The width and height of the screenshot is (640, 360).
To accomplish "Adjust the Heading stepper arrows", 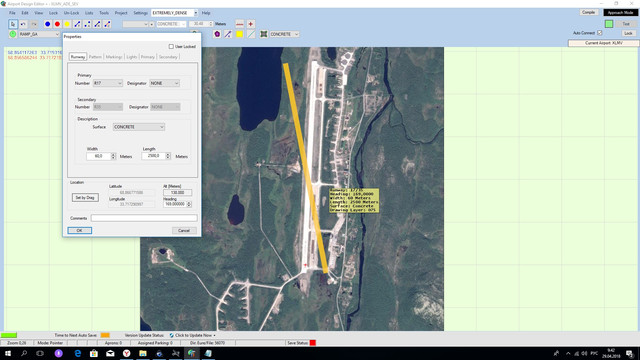I will [189, 204].
